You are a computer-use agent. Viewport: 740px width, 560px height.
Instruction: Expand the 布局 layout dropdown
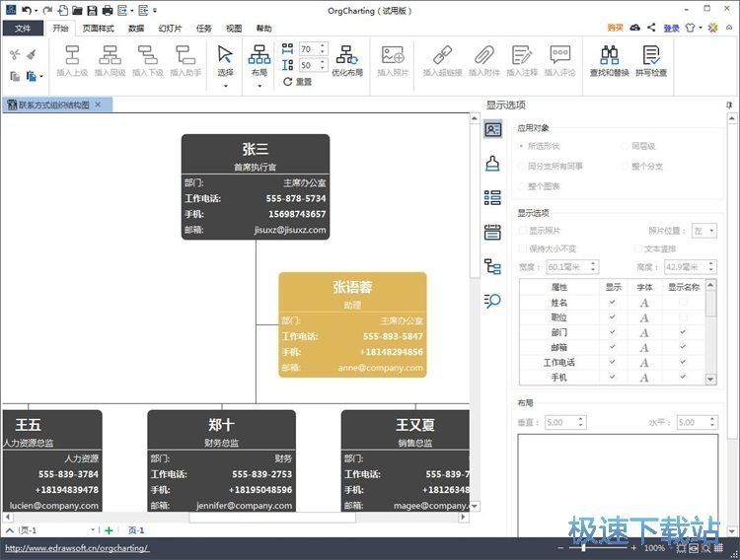pyautogui.click(x=259, y=87)
